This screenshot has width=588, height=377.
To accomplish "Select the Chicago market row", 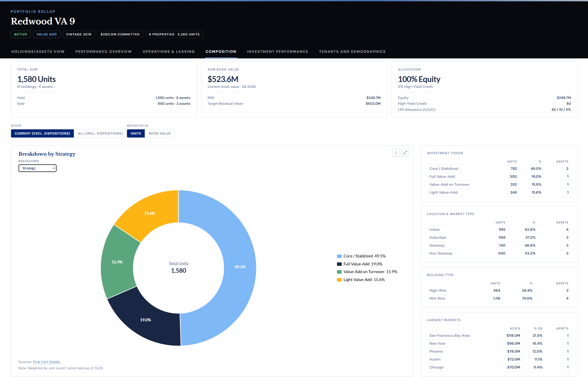I will [x=499, y=367].
